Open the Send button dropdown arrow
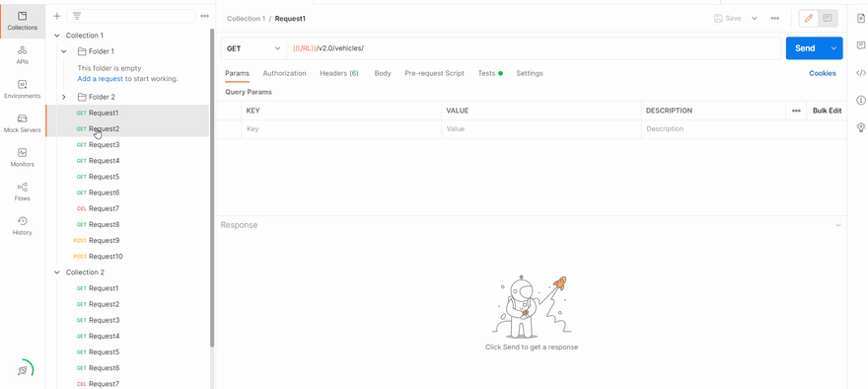 click(833, 48)
